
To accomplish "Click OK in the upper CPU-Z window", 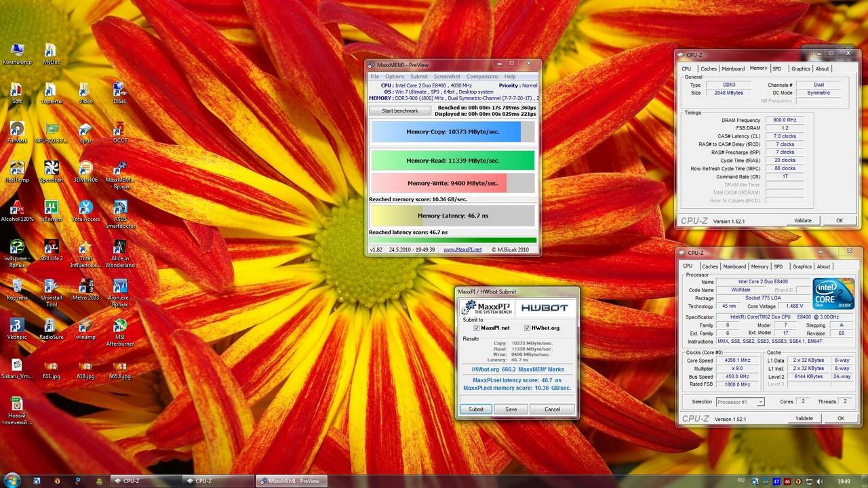I will (840, 220).
